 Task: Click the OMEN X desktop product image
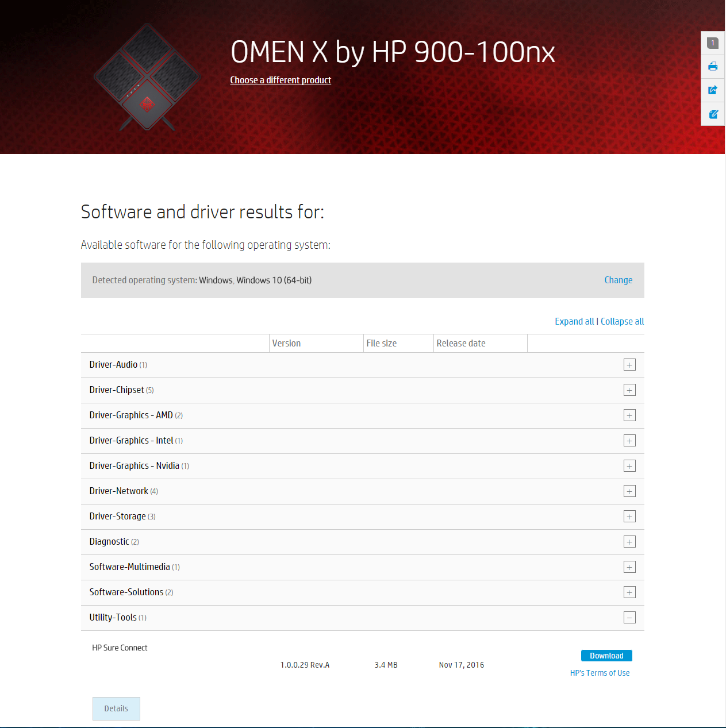147,77
